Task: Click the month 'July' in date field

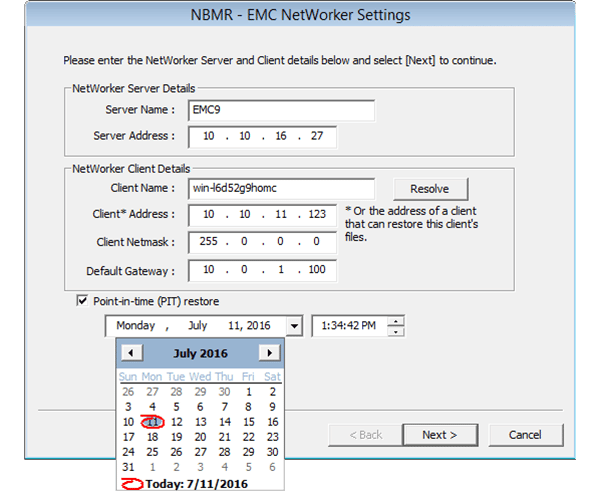Action: click(197, 326)
